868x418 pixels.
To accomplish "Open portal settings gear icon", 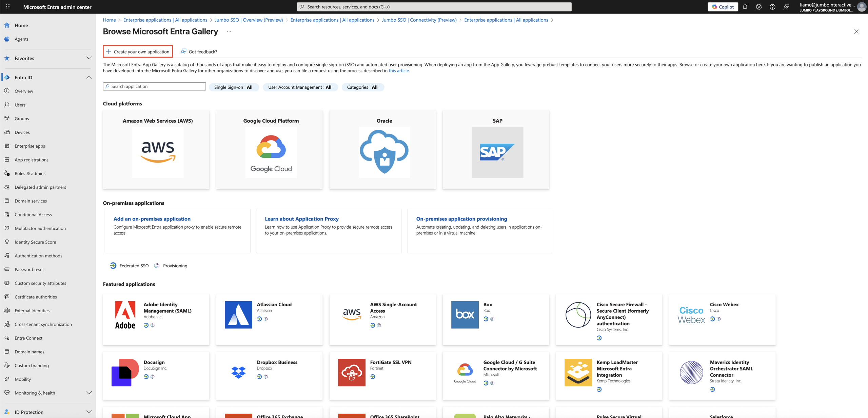I will (759, 7).
